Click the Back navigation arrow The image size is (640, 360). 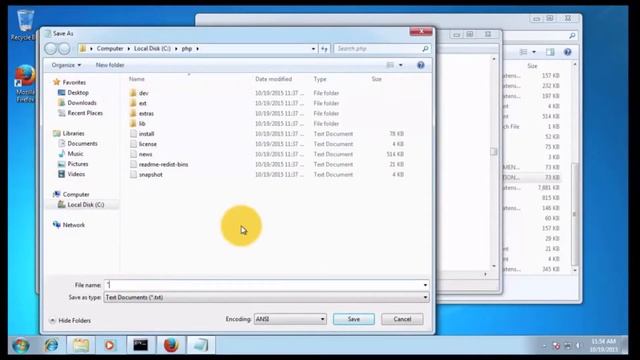click(x=51, y=49)
